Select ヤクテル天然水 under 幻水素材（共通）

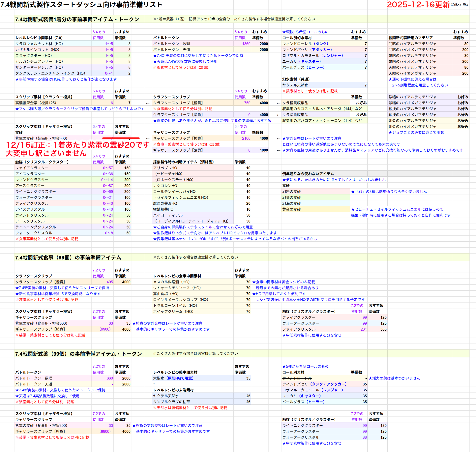point(295,85)
